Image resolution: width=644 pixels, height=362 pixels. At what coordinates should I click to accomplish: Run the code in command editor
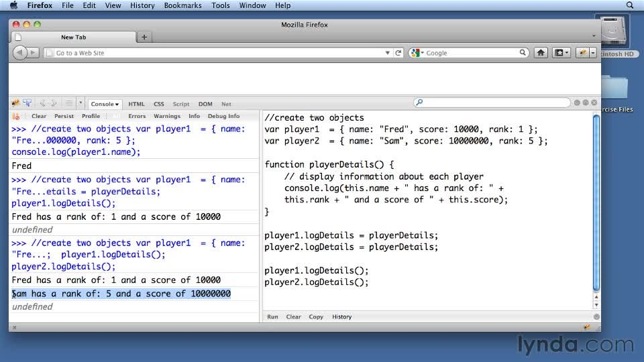272,317
